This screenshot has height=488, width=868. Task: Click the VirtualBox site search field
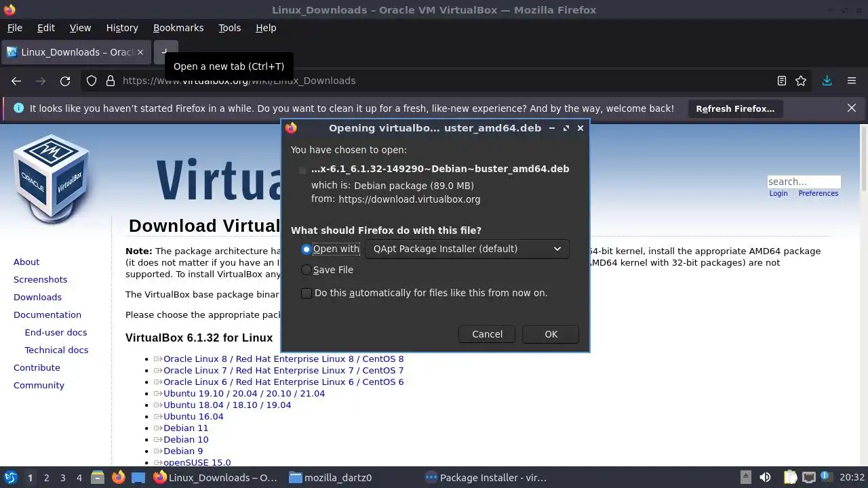804,182
